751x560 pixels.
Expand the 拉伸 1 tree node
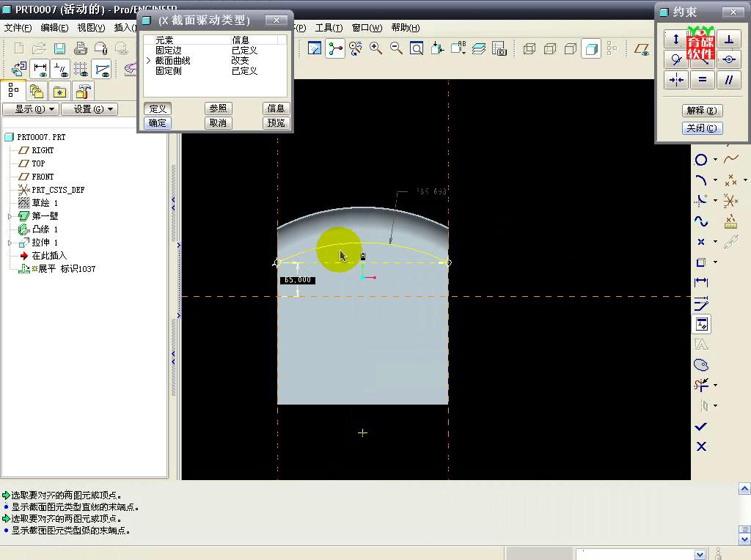(x=10, y=243)
